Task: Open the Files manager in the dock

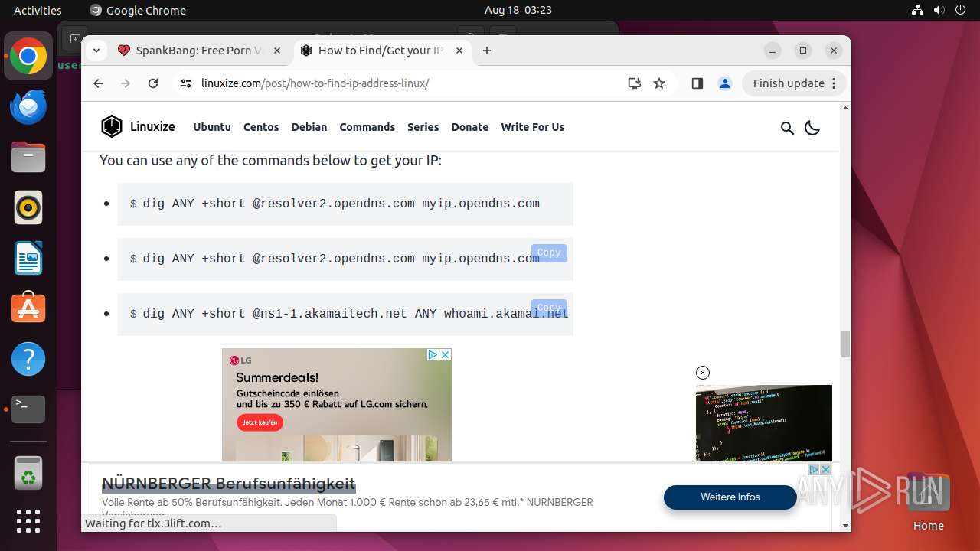Action: tap(28, 158)
